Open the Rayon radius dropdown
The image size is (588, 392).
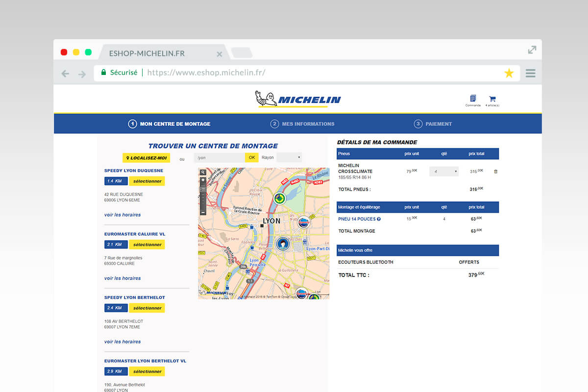click(x=289, y=157)
